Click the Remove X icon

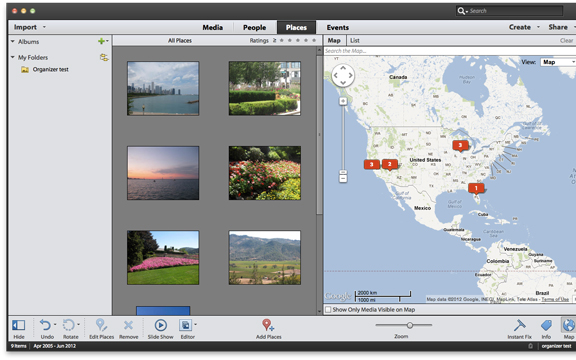[x=128, y=325]
